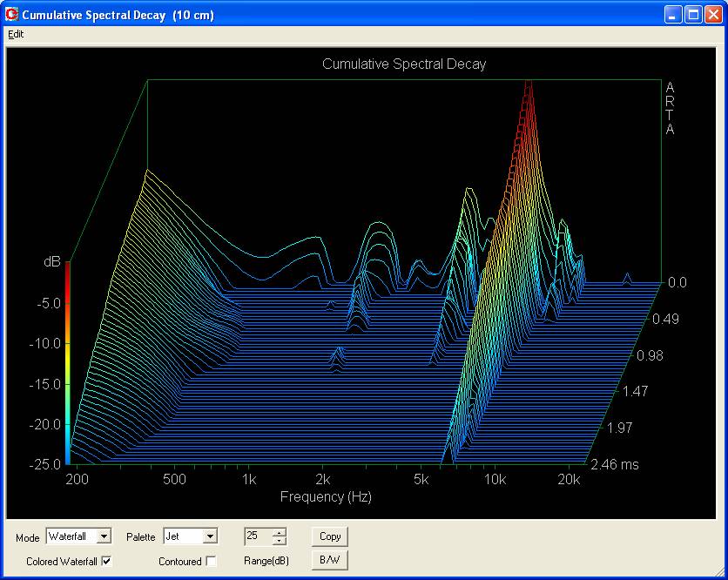Click the window title bar text
The image size is (728, 580).
[x=118, y=15]
